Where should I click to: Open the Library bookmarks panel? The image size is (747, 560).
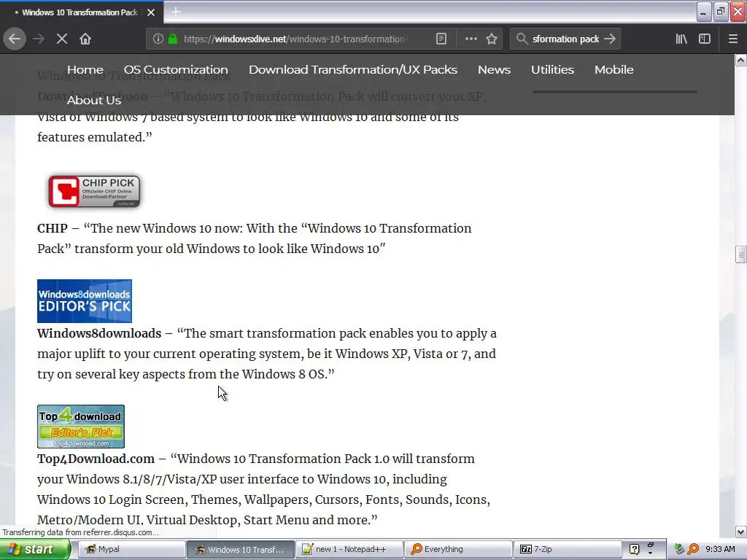[681, 39]
